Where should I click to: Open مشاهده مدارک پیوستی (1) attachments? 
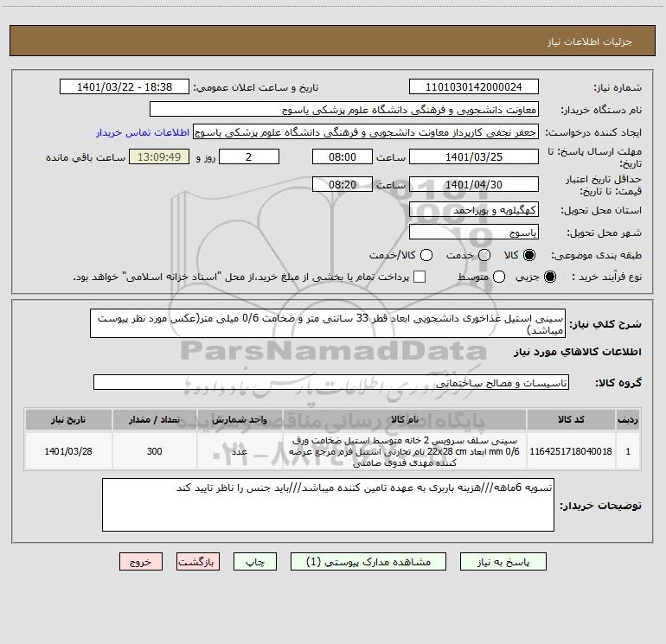coord(368,562)
